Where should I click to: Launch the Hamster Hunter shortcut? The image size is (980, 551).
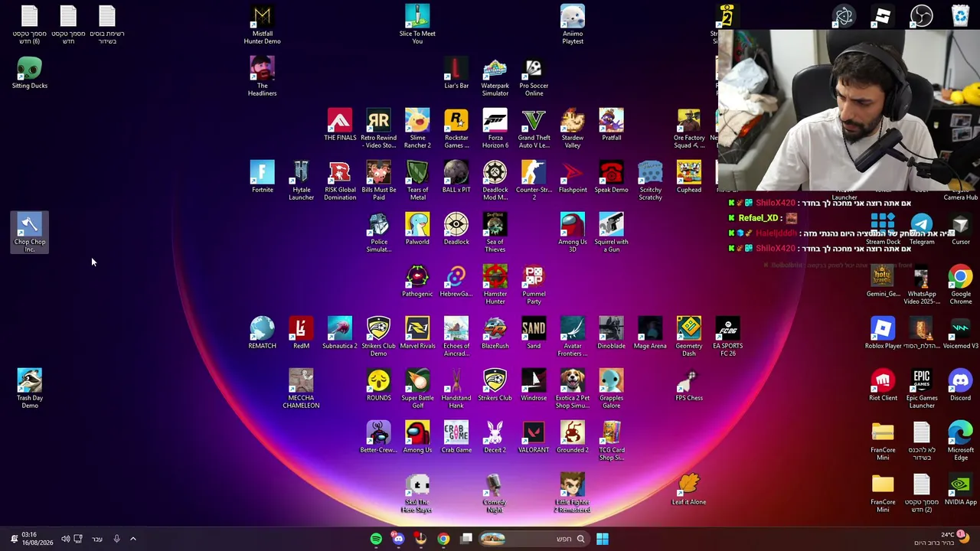(x=495, y=285)
